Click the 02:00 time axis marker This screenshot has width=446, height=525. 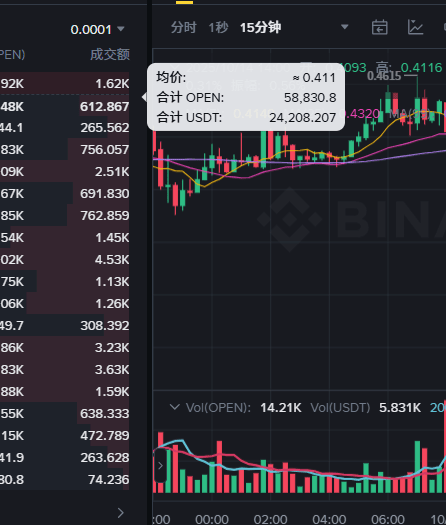(270, 520)
